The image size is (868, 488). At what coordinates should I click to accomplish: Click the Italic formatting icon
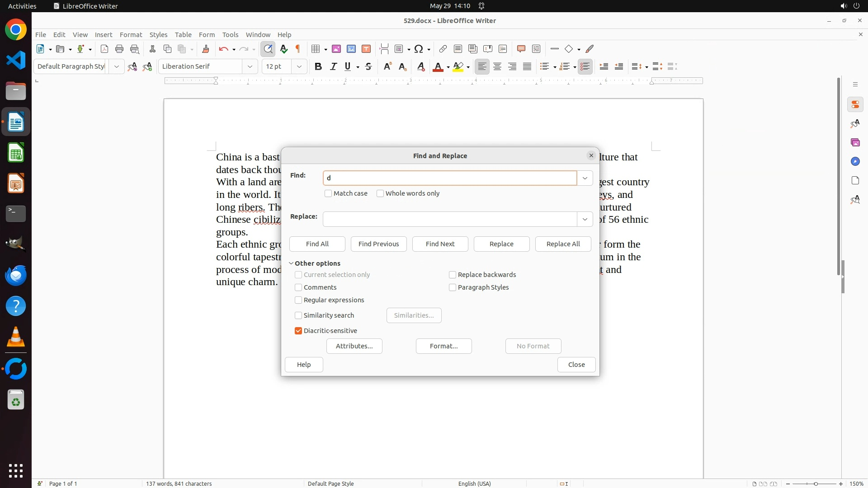pos(333,67)
